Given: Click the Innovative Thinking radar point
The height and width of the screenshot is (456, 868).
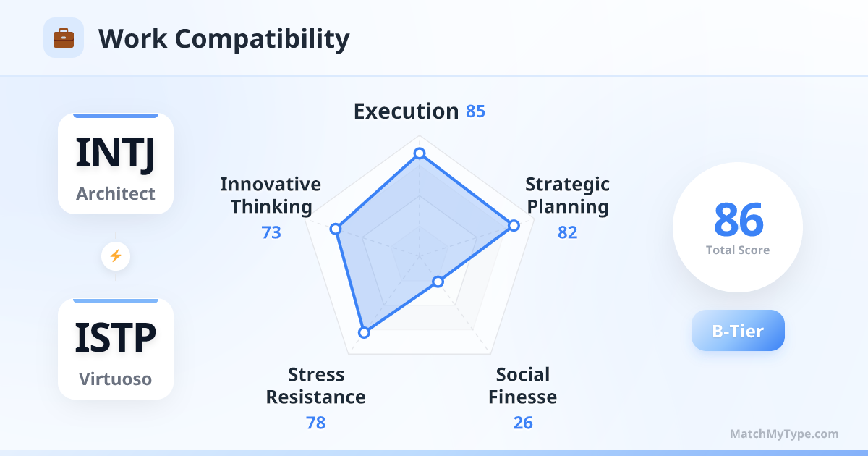Looking at the screenshot, I should 335,229.
